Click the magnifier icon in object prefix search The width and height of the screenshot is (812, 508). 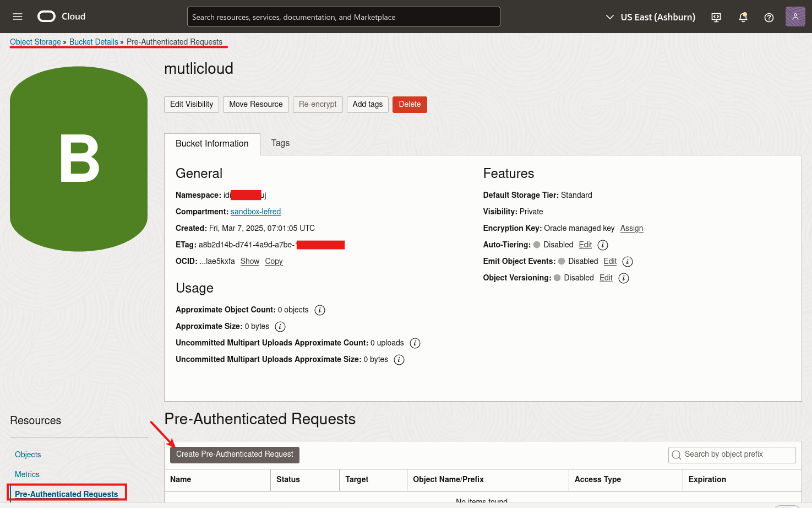pyautogui.click(x=677, y=455)
